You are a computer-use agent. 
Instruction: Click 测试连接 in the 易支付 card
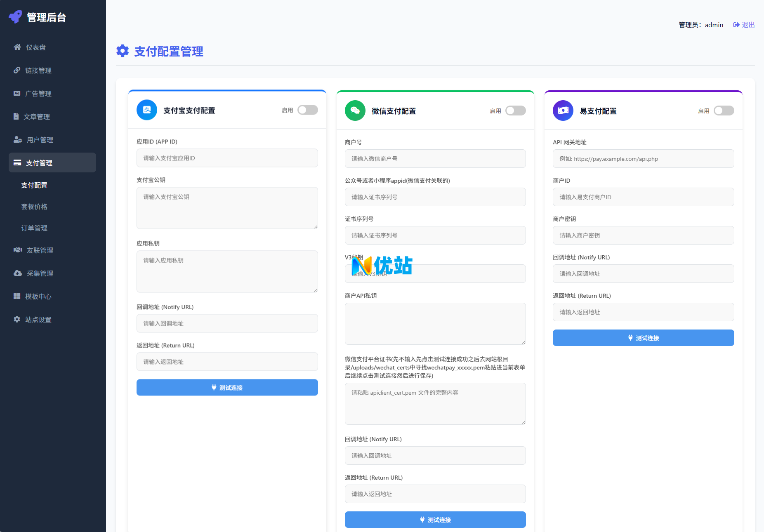click(643, 338)
